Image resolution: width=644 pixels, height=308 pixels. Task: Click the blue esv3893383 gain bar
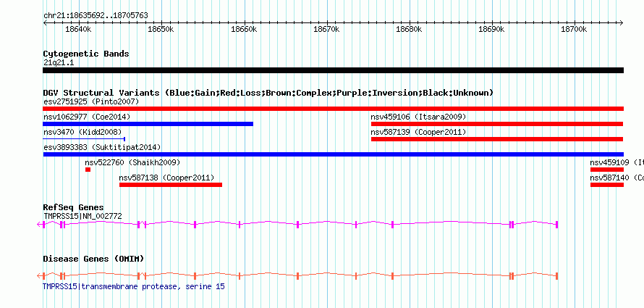coord(333,154)
